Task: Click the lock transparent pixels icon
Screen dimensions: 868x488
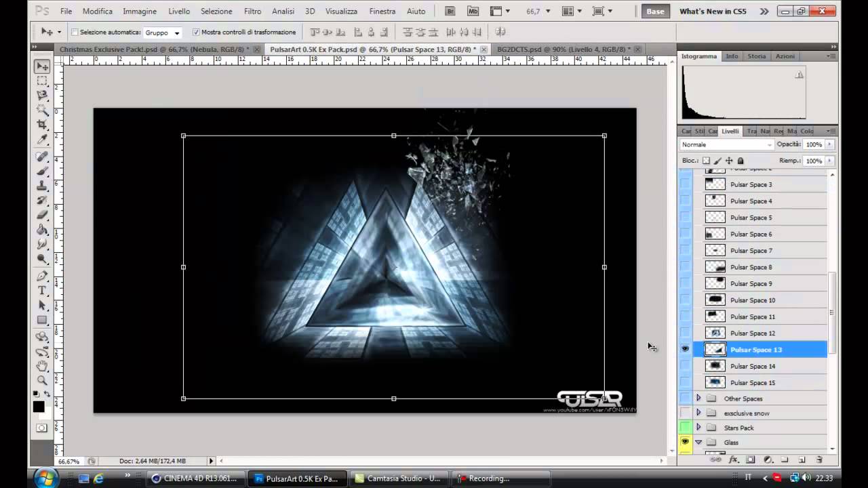Action: point(706,161)
